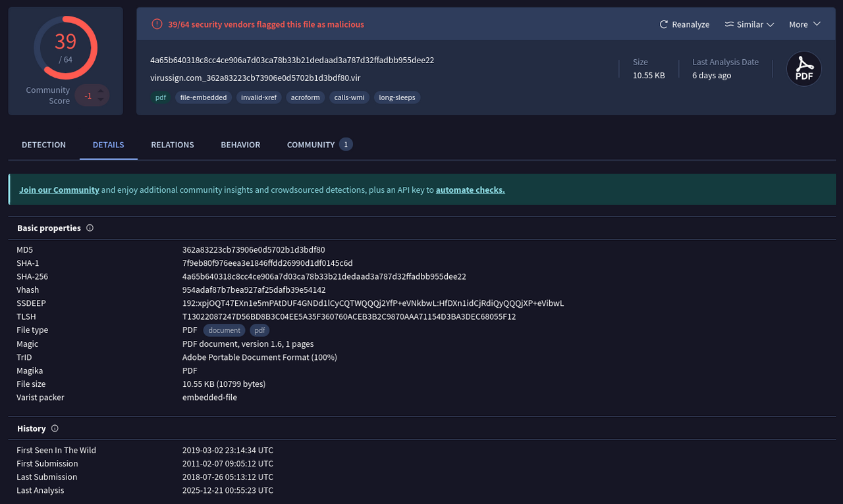This screenshot has height=504, width=843.
Task: Click the red warning icon beside the malicious message
Action: [x=157, y=24]
